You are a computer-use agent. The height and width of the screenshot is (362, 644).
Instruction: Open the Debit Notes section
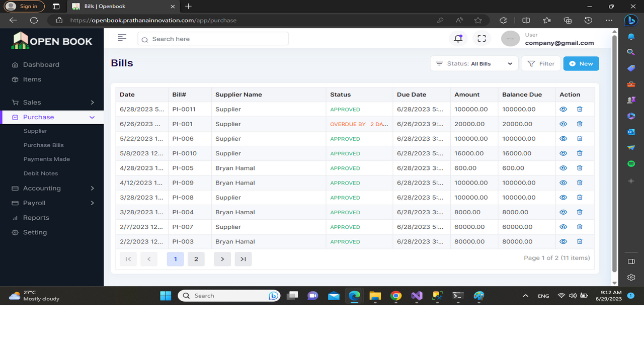41,173
